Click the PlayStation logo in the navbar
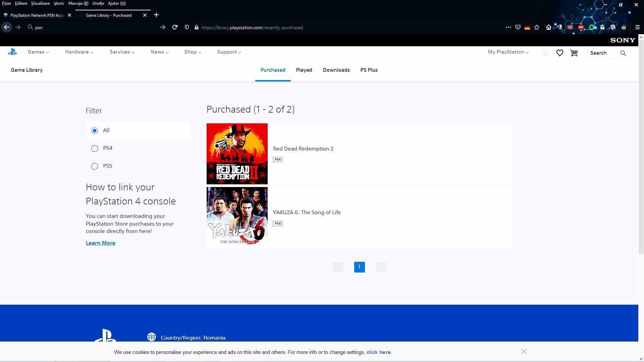 point(12,52)
